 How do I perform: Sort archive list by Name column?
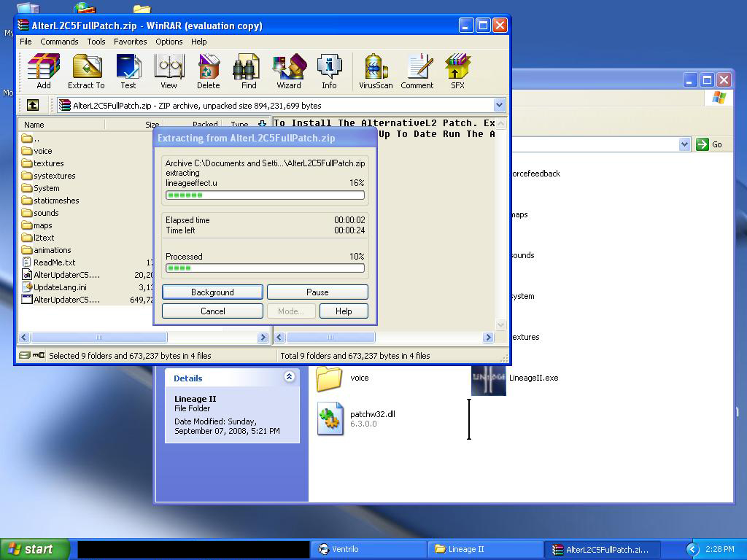[61, 124]
